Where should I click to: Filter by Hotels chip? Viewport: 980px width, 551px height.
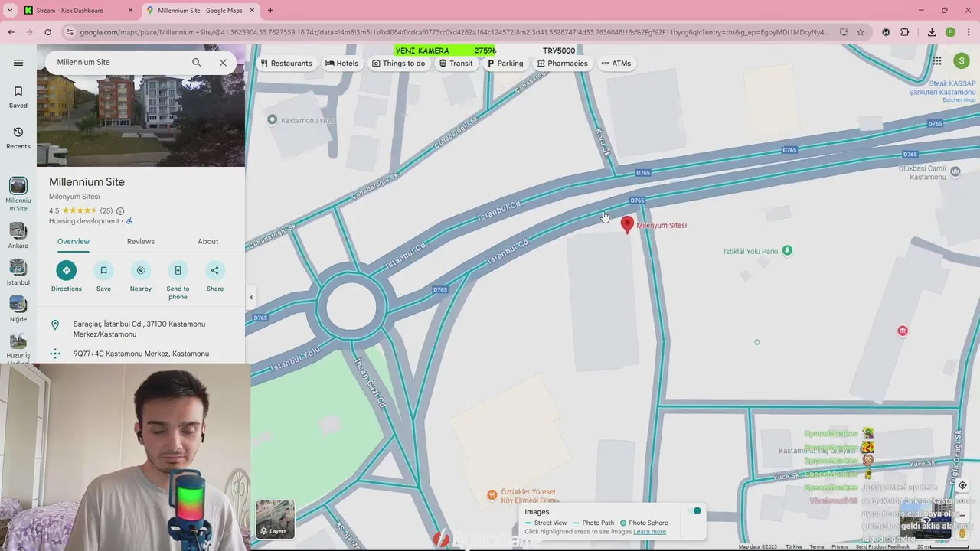click(x=341, y=64)
